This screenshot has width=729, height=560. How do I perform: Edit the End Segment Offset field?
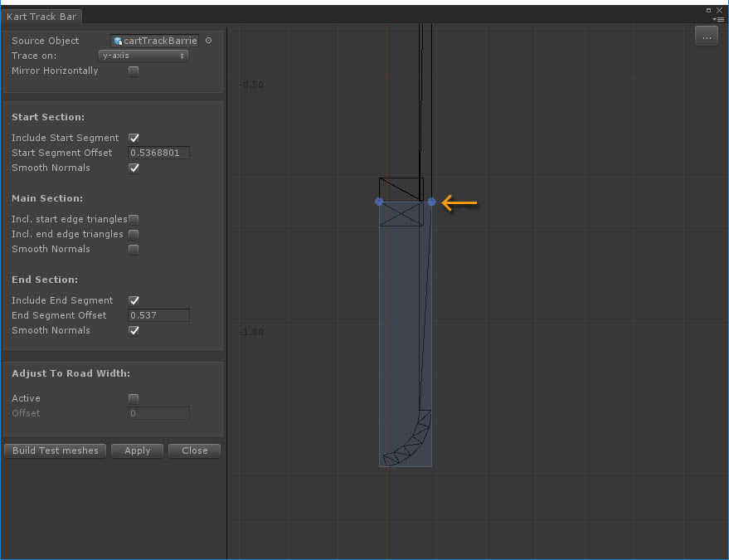(x=158, y=315)
